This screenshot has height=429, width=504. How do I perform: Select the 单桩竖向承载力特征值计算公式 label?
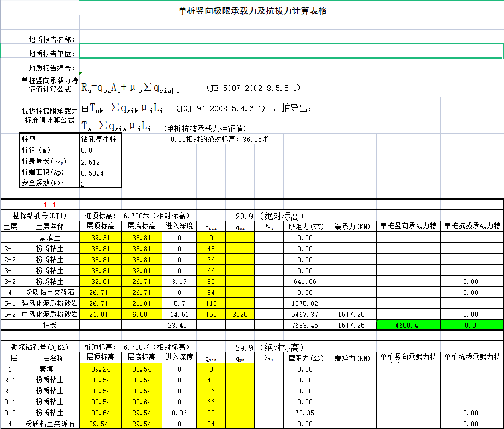pyautogui.click(x=50, y=85)
